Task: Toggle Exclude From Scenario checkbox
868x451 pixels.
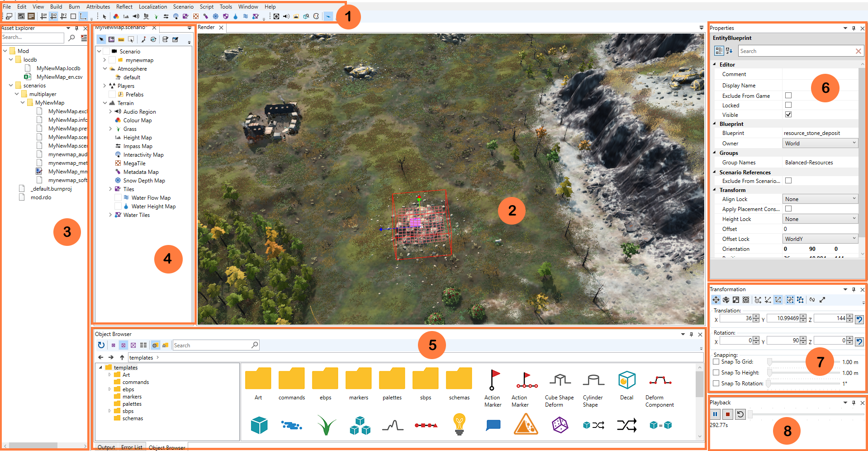Action: click(788, 181)
